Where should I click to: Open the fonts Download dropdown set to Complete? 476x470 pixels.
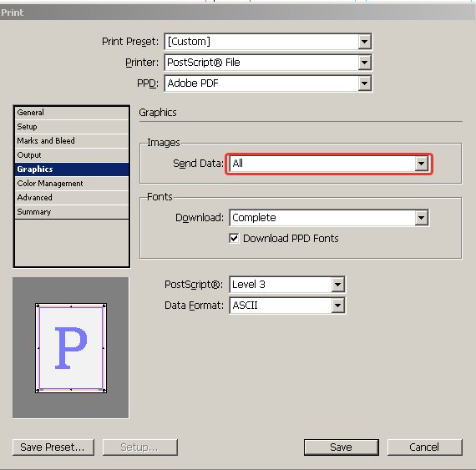(329, 218)
